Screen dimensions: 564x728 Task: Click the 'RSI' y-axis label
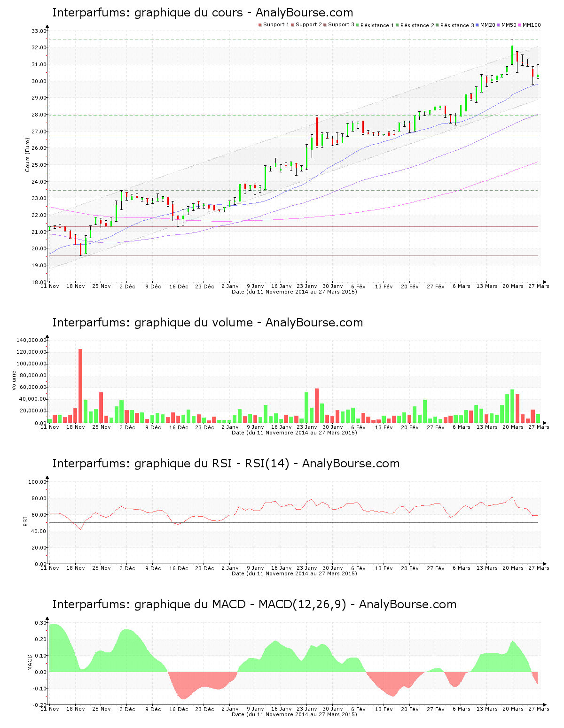pyautogui.click(x=25, y=521)
